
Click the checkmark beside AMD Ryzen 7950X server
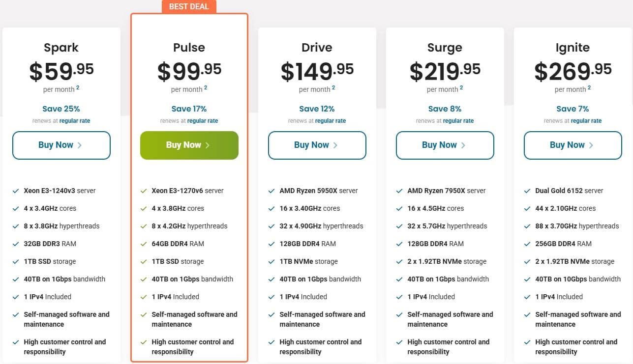399,191
